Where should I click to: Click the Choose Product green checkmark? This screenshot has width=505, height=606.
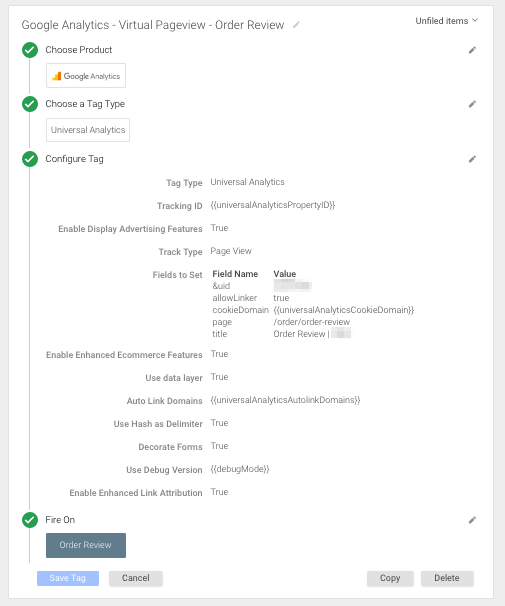click(30, 50)
